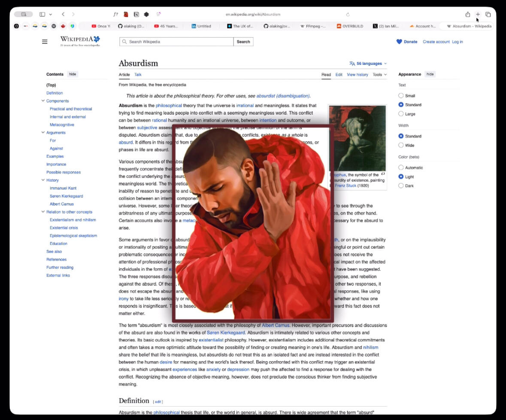Collapse the Components section in contents
This screenshot has width=506, height=420.
click(43, 101)
